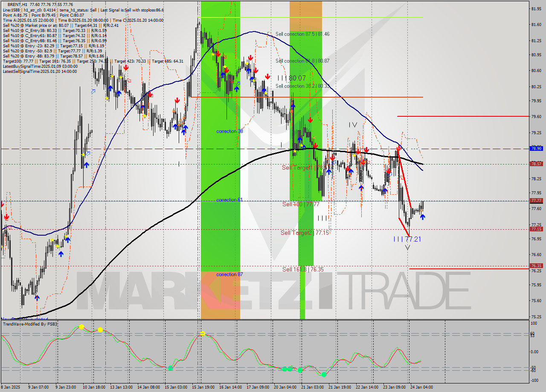
Task: Click the 80.60 price axis value
Action: pyautogui.click(x=536, y=70)
